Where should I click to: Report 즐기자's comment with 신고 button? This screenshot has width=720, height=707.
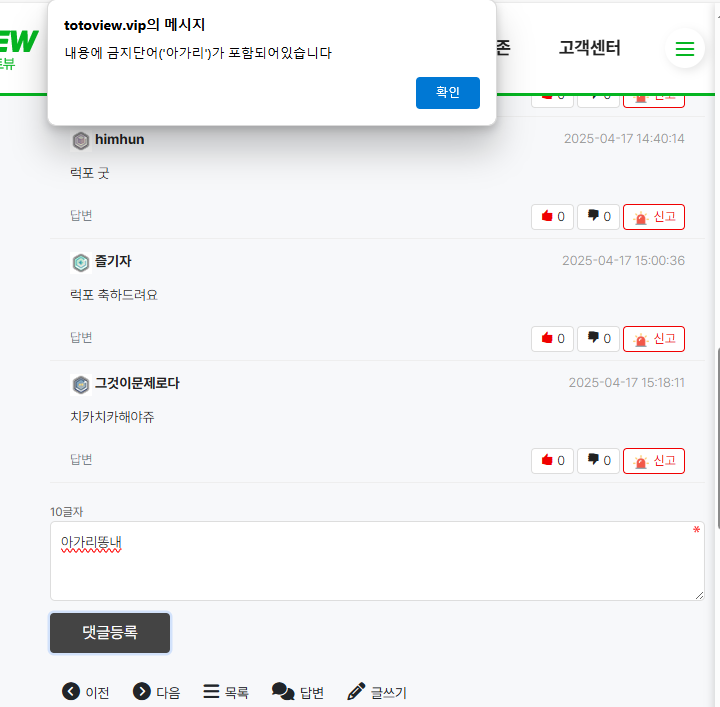653,339
